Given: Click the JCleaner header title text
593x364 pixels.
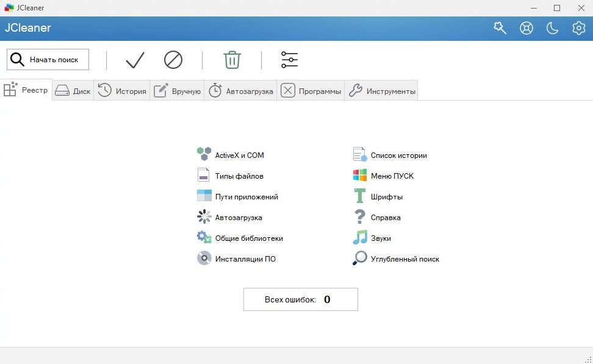Looking at the screenshot, I should pyautogui.click(x=27, y=28).
